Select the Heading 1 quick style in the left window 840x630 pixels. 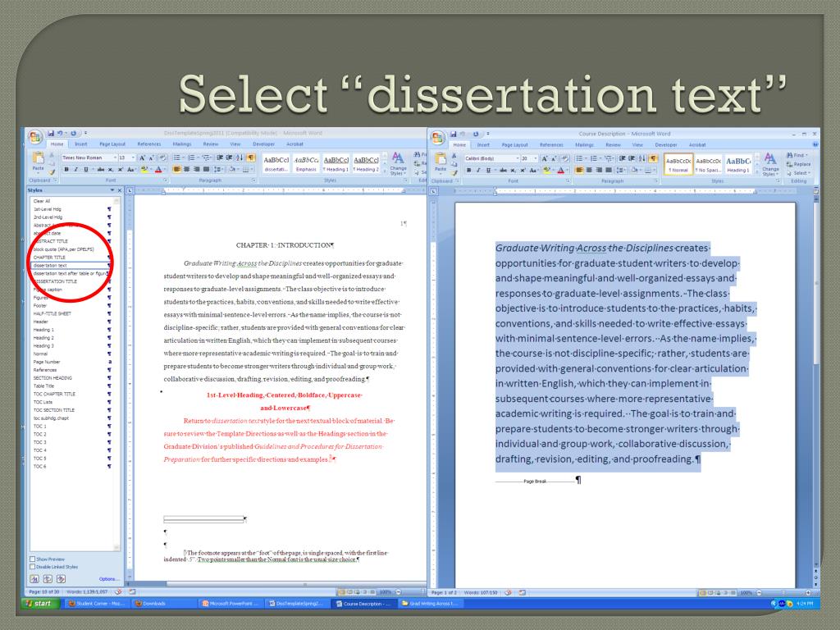[336, 163]
